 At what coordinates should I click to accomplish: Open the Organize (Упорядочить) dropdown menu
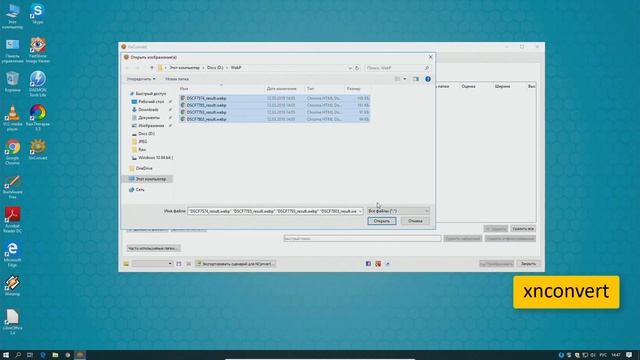141,79
